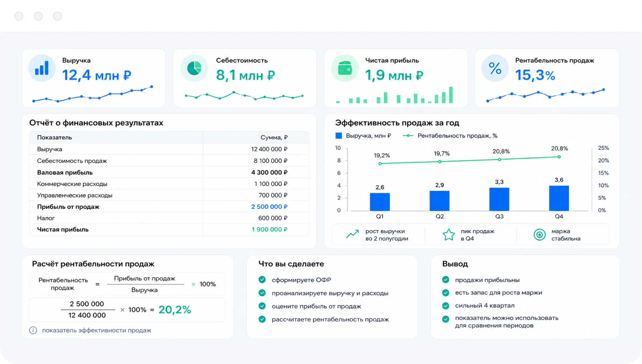Click the Чистая прибыль amount 1 900 000 ₽
This screenshot has width=642, height=364.
(269, 229)
